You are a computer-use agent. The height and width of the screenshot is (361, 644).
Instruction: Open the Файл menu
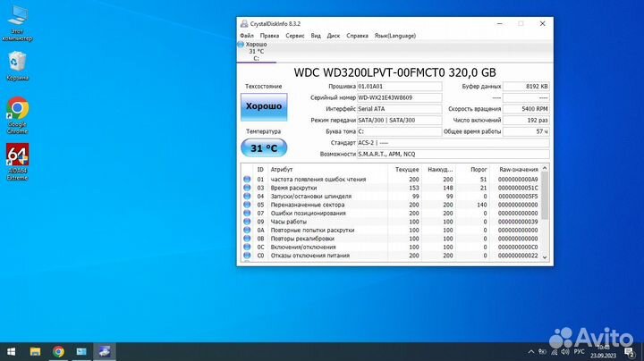pyautogui.click(x=247, y=36)
